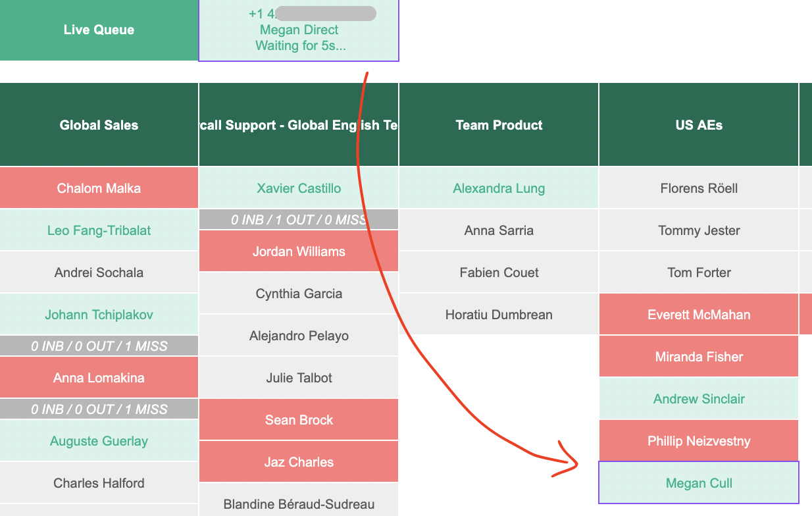Screen dimensions: 812x516
Task: Click the US AEs column header
Action: [698, 124]
